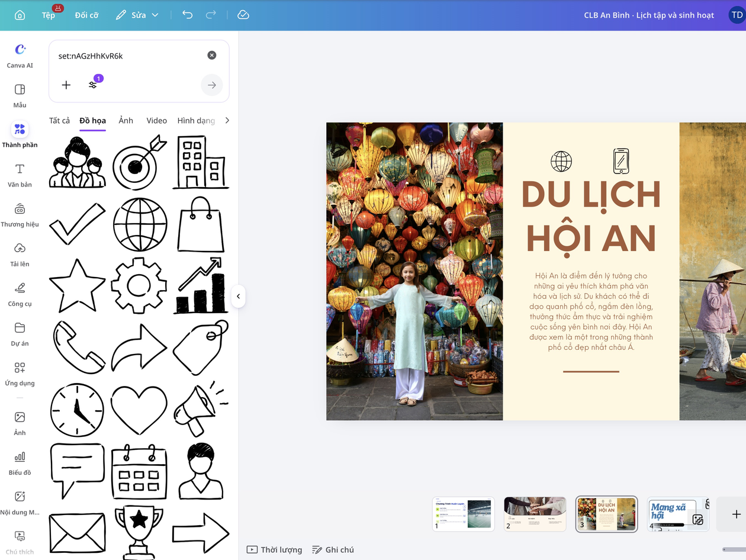Viewport: 746px width, 560px height.
Task: Open the Tải lên uploads panel
Action: (x=20, y=253)
